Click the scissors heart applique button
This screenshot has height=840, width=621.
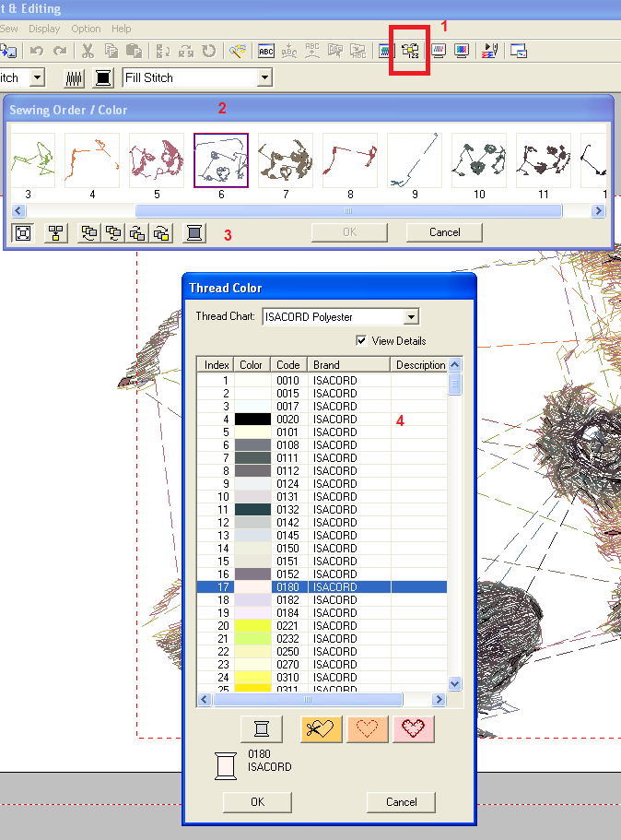click(x=322, y=728)
